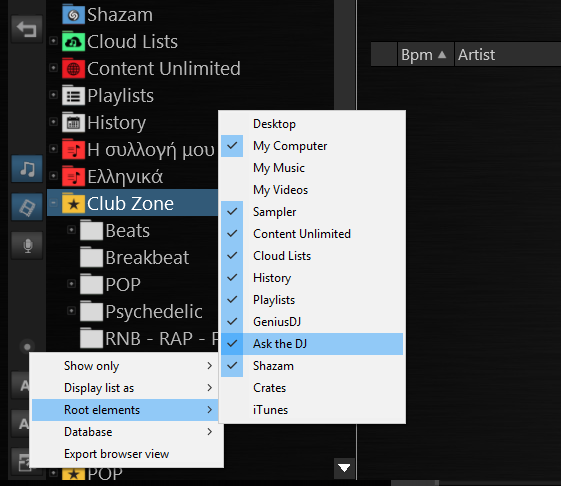
Task: Click the Breakbeat folder icon
Action: point(92,258)
